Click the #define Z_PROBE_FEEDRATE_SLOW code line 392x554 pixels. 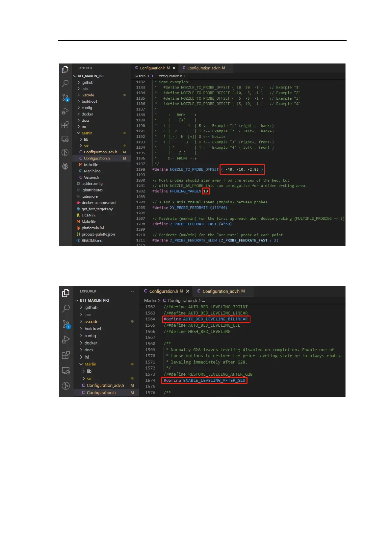coord(215,240)
